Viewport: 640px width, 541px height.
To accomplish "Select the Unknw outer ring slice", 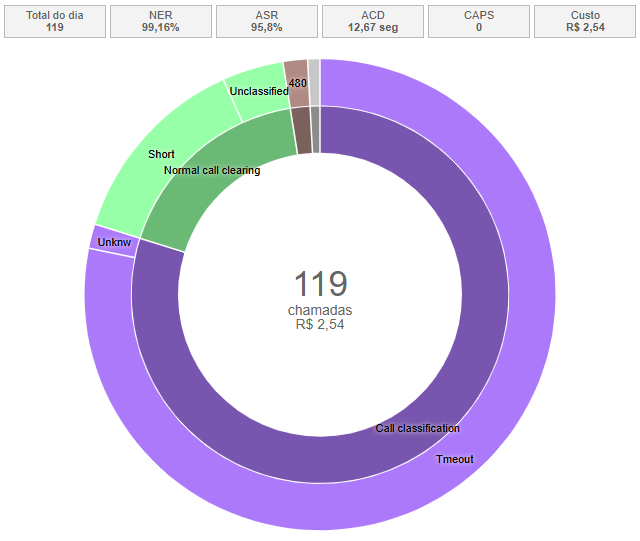I will tap(113, 241).
